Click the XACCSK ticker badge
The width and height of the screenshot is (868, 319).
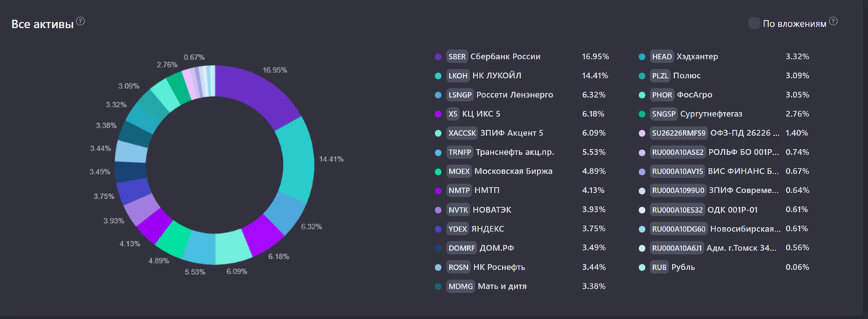[x=461, y=133]
